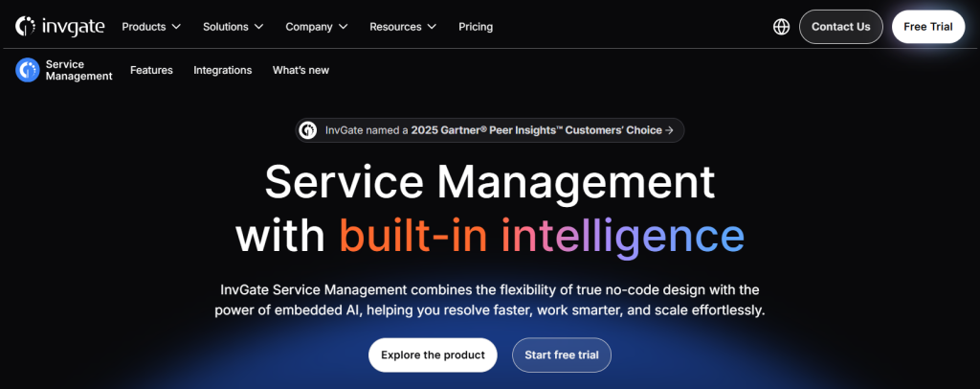Viewport: 980px width, 389px height.
Task: Click the InvGate logo in header
Action: click(x=60, y=27)
